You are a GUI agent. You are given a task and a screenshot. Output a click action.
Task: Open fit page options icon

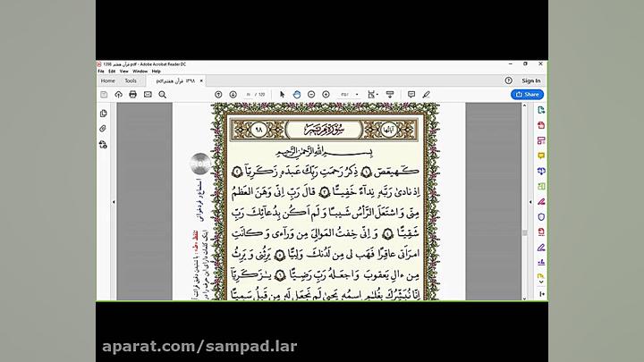click(x=372, y=95)
